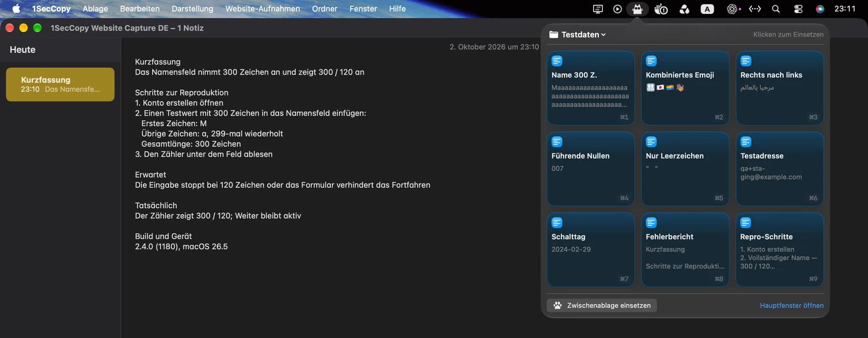868x338 pixels.
Task: Open the Ablage menu
Action: point(95,9)
